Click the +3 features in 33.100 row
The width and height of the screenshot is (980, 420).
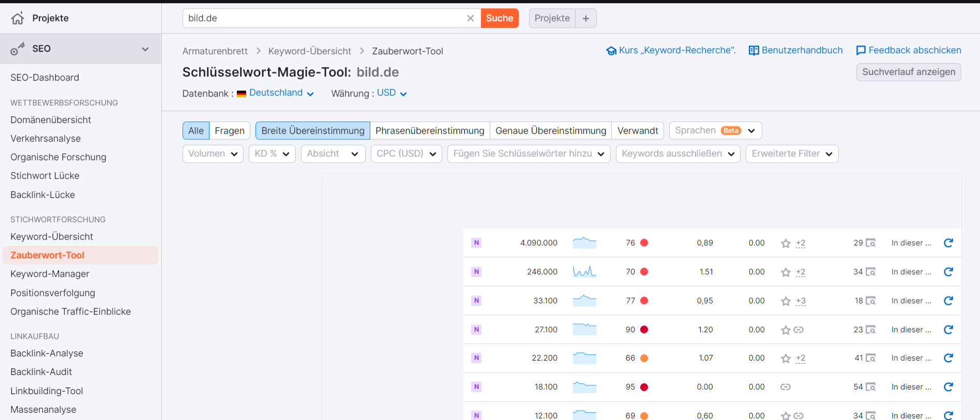pos(801,301)
